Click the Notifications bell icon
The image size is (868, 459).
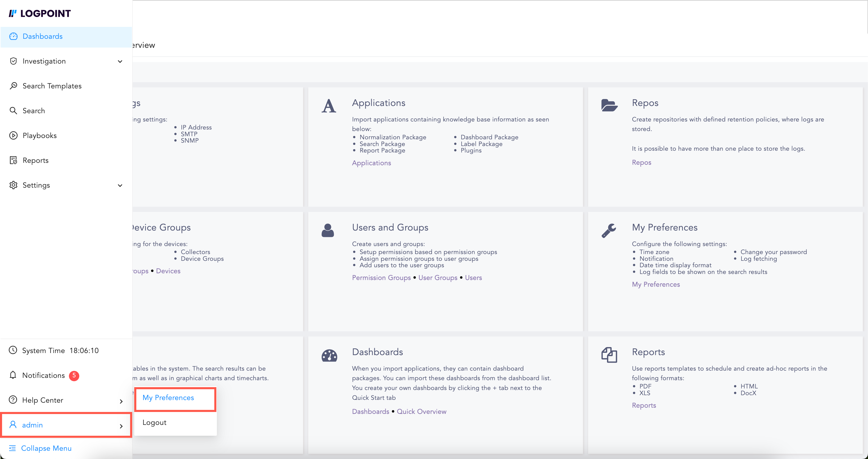[x=13, y=375]
